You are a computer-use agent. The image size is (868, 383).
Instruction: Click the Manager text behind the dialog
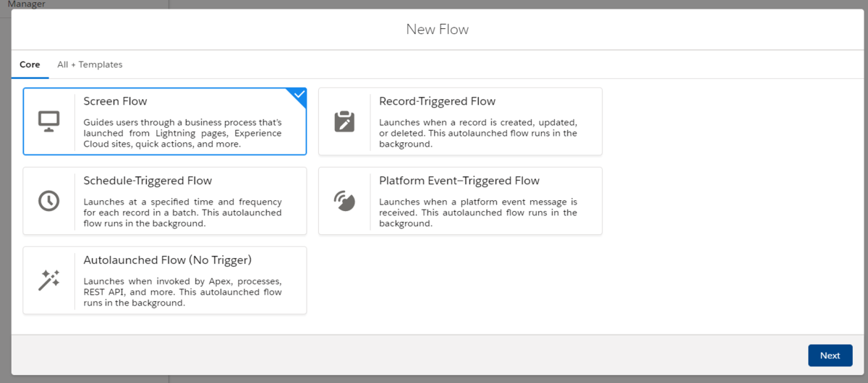point(26,4)
